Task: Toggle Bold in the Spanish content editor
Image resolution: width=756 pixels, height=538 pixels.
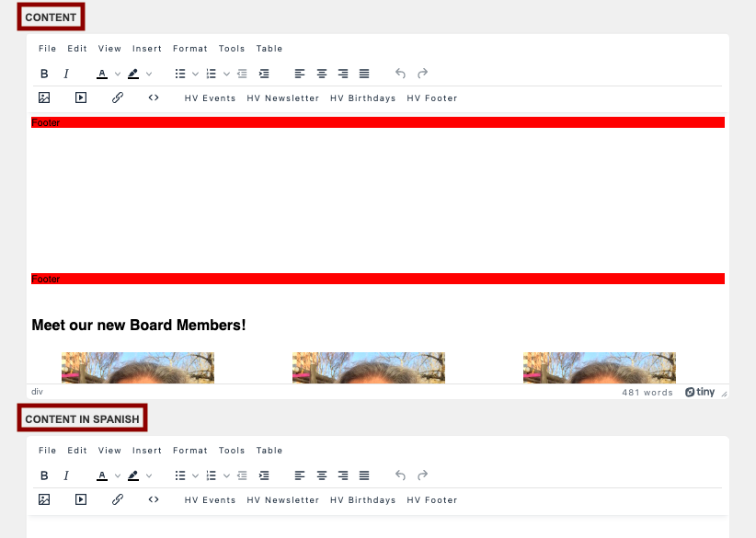Action: (x=44, y=475)
